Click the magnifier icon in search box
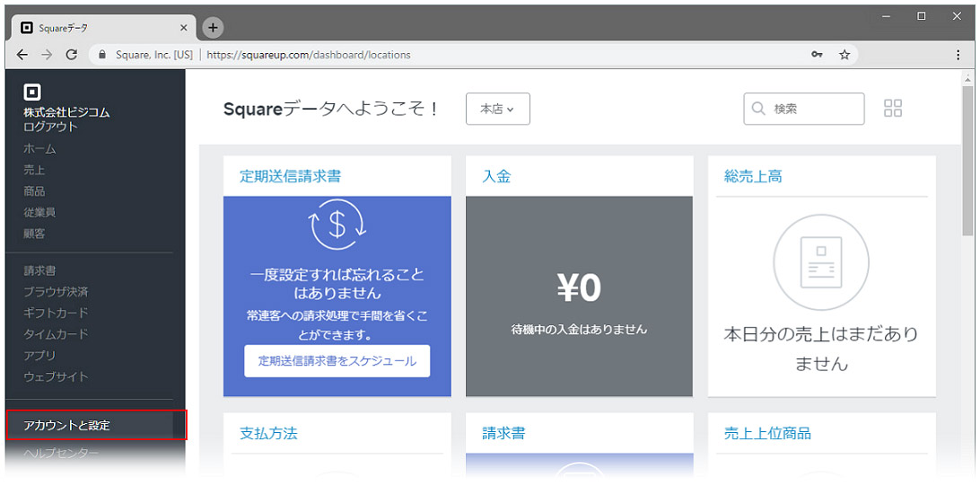The image size is (980, 486). point(758,109)
